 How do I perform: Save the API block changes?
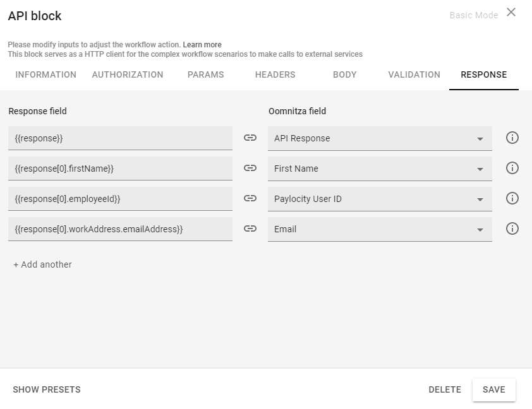coord(493,389)
